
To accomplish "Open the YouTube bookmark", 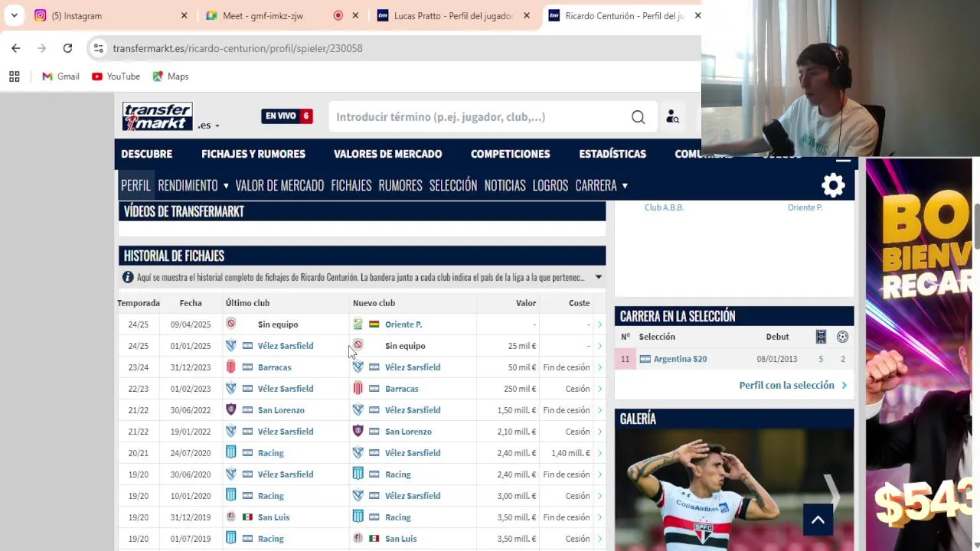I will [116, 77].
